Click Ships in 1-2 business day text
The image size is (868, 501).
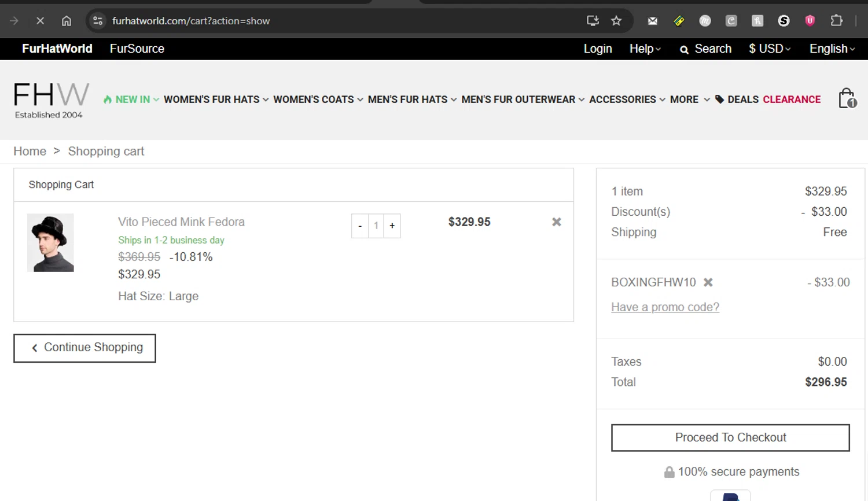(171, 240)
